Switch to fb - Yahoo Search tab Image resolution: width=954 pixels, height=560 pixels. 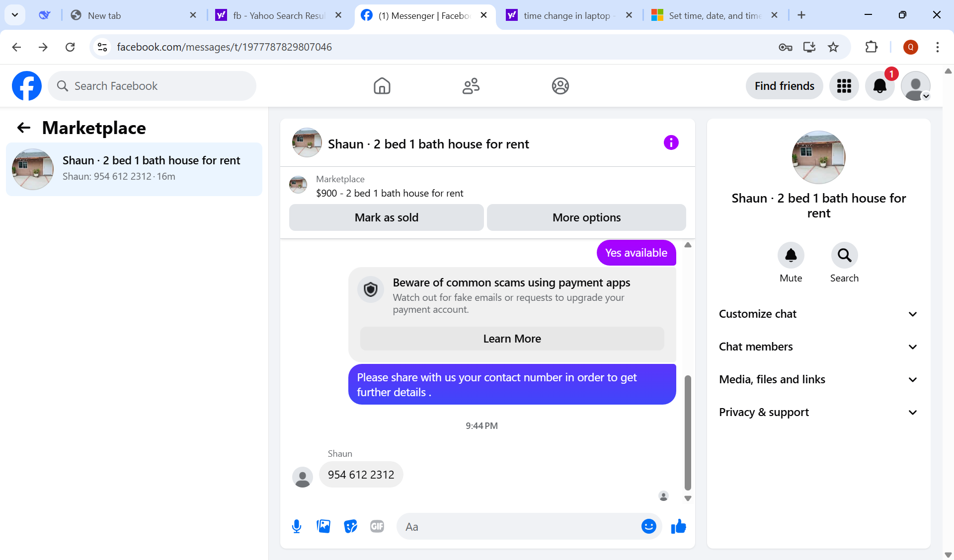pos(278,15)
